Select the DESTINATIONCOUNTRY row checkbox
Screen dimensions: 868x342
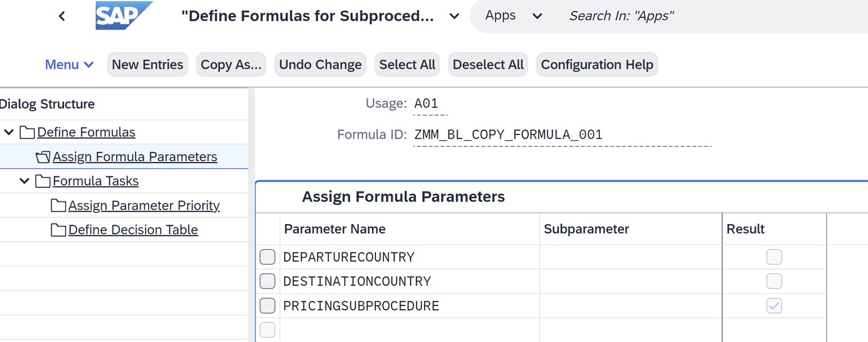267,281
